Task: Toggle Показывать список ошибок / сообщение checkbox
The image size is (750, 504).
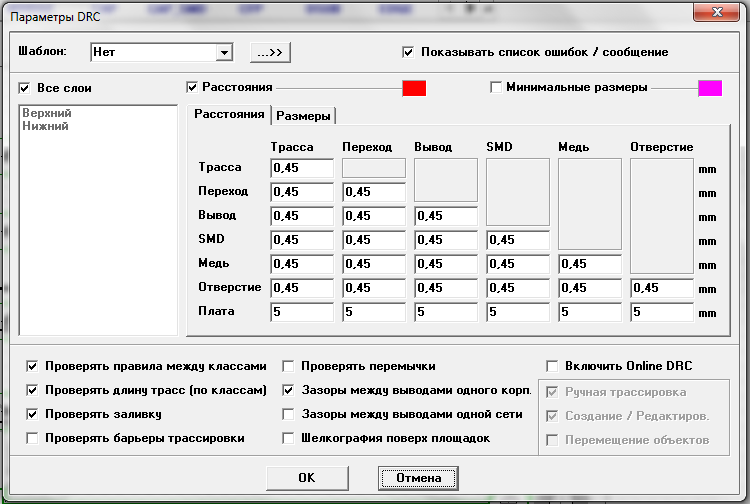Action: click(408, 52)
